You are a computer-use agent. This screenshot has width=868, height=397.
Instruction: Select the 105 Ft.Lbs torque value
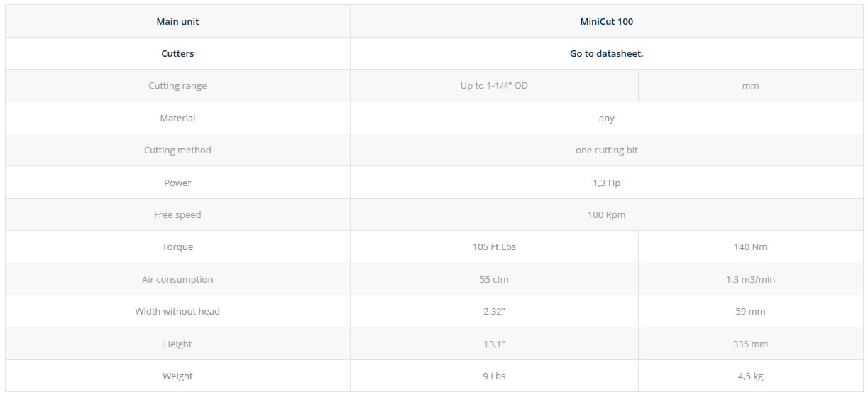pos(494,246)
